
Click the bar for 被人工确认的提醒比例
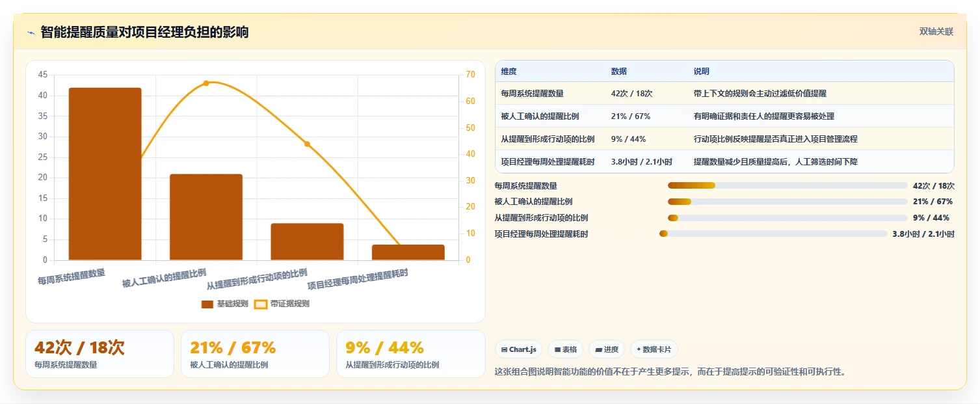[x=206, y=217]
